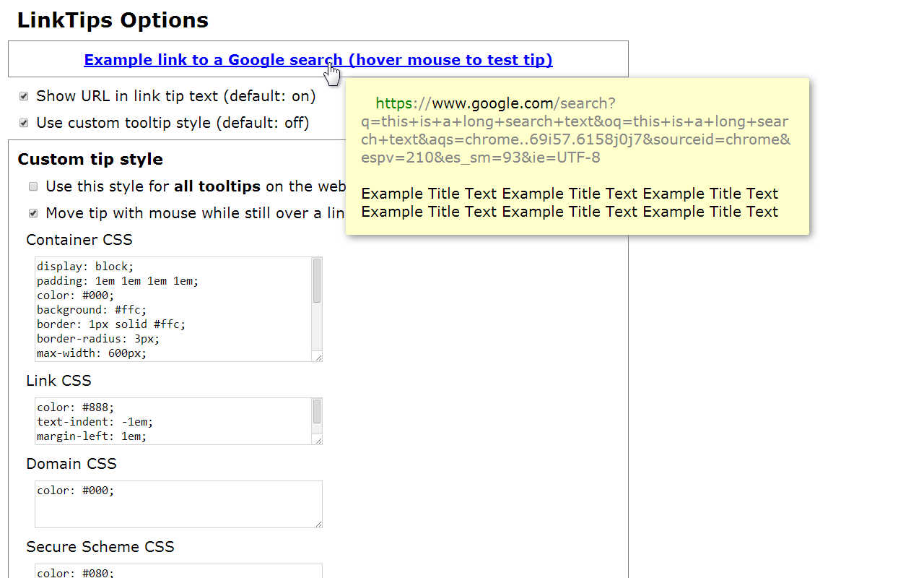Click the 'Domain CSS' label
924x578 pixels.
(x=71, y=464)
